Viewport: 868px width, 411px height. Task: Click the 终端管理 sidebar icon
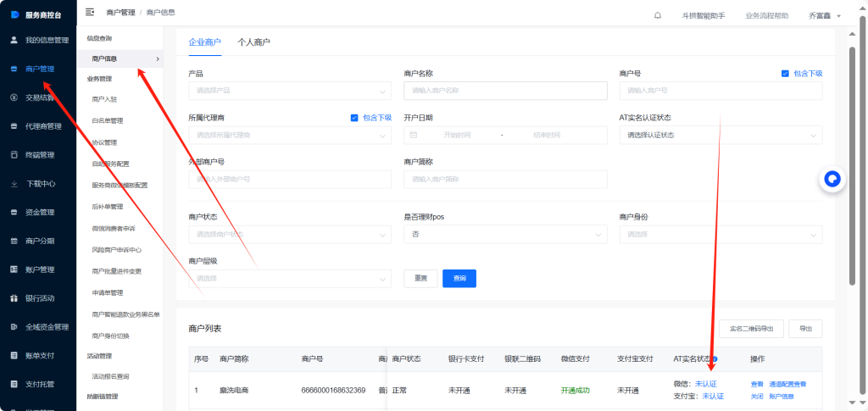14,155
